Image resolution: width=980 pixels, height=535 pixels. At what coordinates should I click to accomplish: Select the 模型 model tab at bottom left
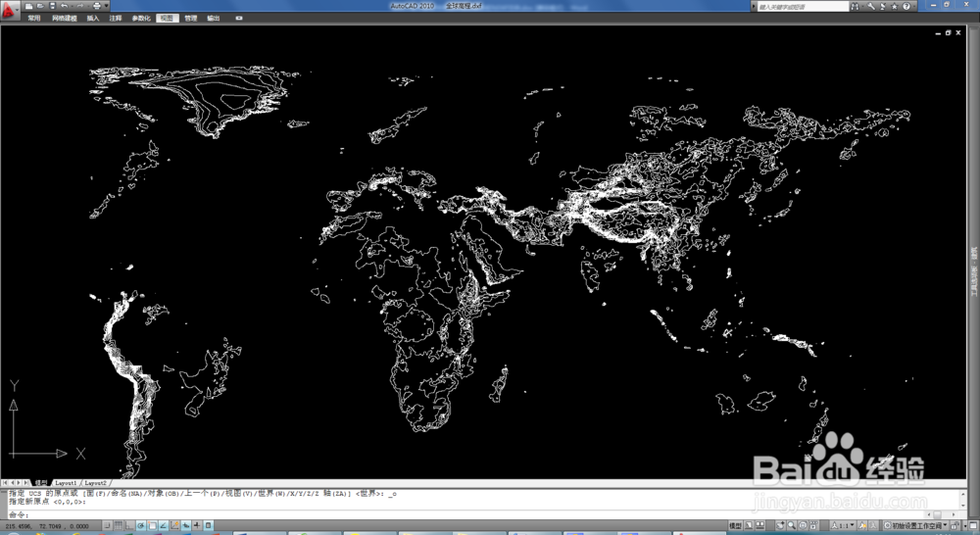(41, 482)
